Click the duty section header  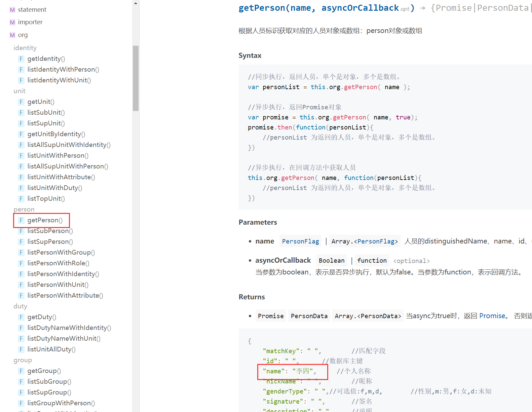pos(20,306)
